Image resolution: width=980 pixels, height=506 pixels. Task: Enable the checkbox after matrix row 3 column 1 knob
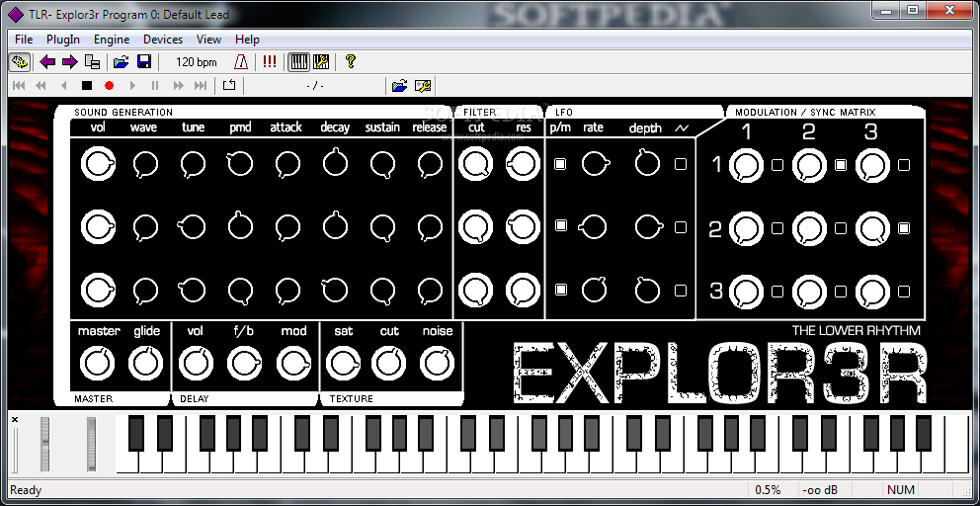[777, 291]
